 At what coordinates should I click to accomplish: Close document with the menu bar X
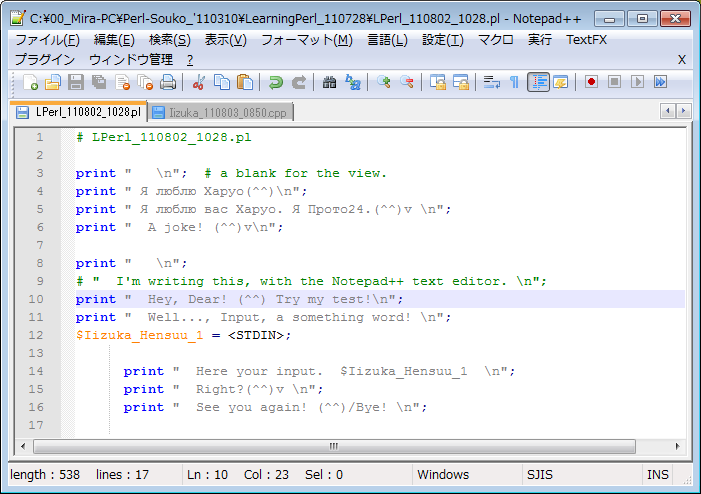click(681, 59)
